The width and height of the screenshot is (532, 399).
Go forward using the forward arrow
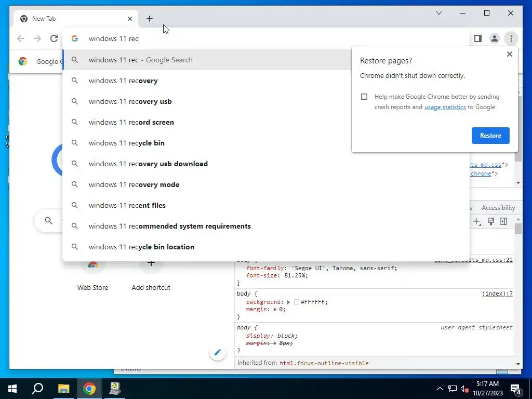[37, 38]
